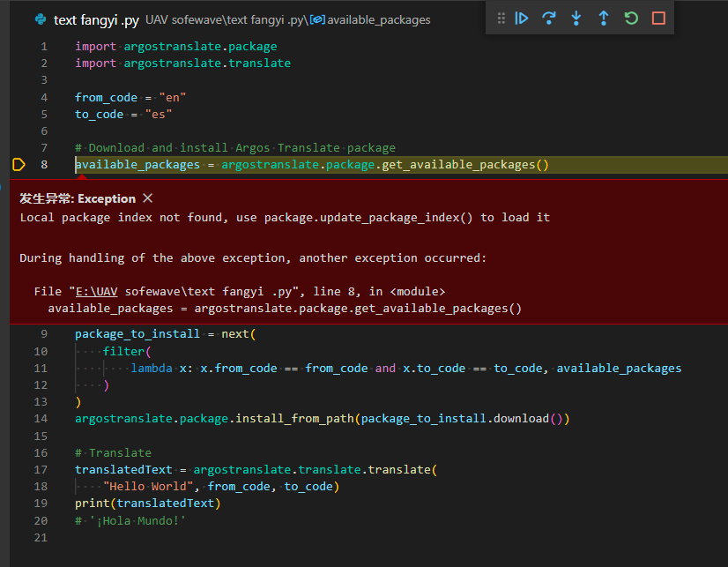Screen dimensions: 728x567
Task: Click the Download and install comment line
Action: (235, 147)
